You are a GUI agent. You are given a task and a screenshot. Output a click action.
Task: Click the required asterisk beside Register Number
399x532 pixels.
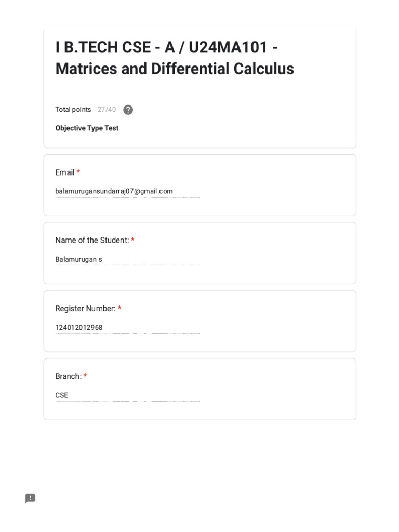119,308
